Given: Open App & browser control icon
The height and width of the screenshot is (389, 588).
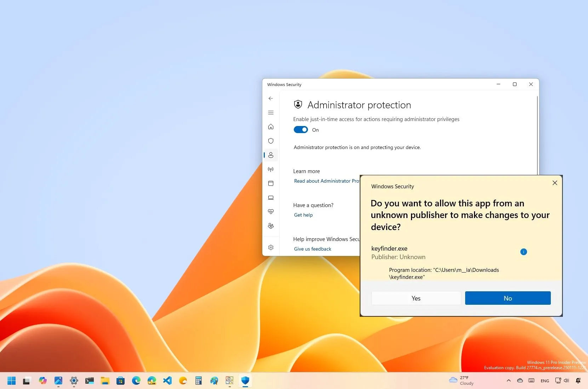Looking at the screenshot, I should 271,183.
